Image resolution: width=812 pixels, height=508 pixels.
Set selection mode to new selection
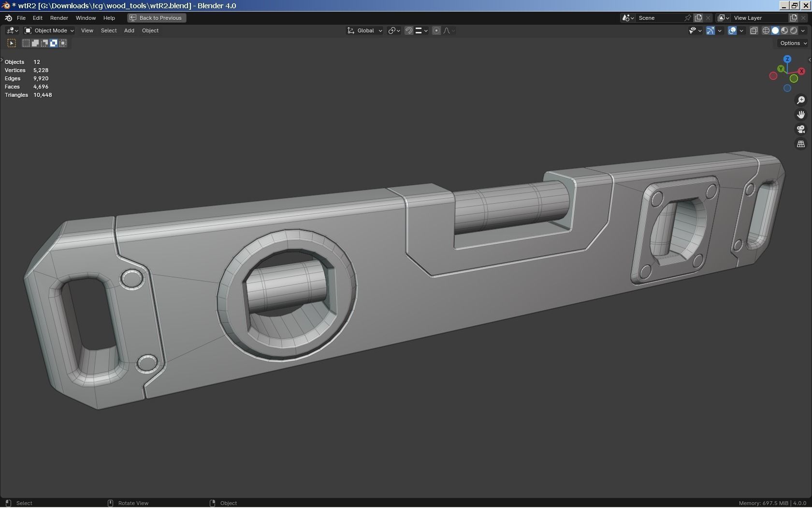(x=26, y=43)
